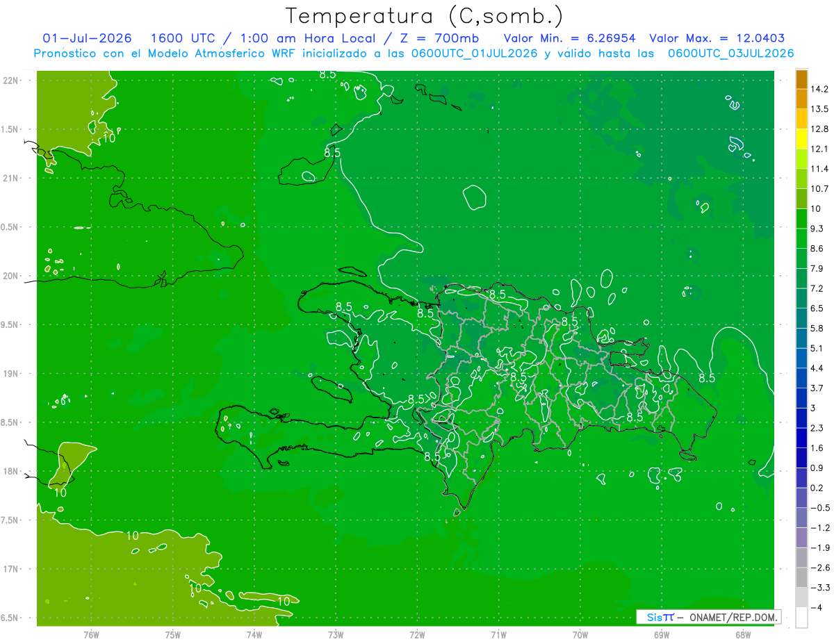Click the "0600UTC_03JUL2026" valid-until time
Screen dimensions: 834x644
(x=731, y=53)
